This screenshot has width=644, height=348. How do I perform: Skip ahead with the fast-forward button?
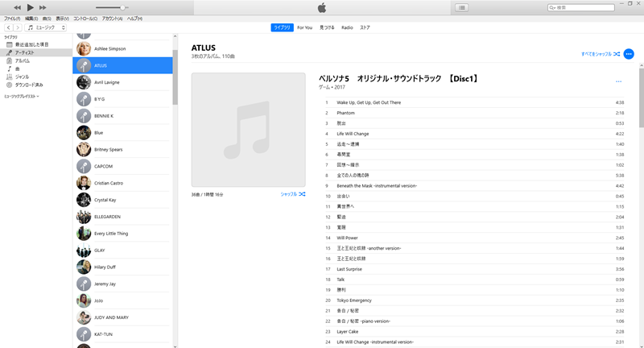(x=43, y=7)
